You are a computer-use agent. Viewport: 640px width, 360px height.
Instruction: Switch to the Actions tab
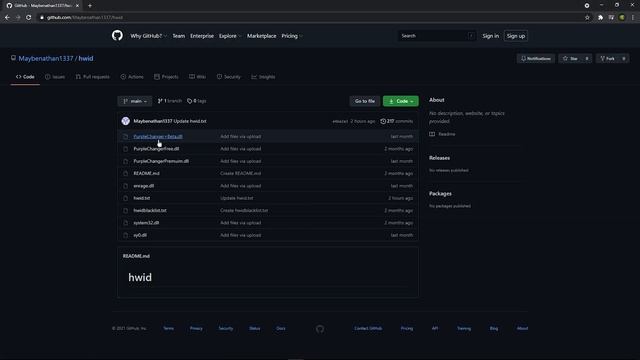132,77
